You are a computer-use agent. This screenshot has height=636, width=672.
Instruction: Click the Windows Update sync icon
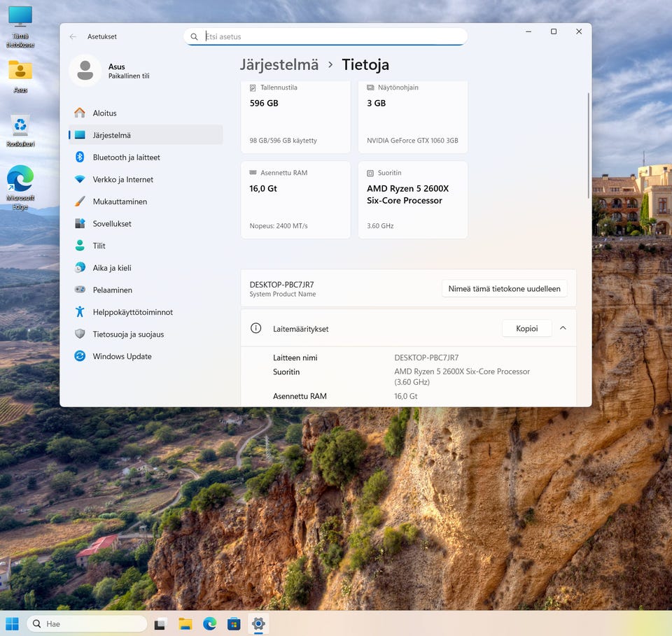tap(80, 356)
